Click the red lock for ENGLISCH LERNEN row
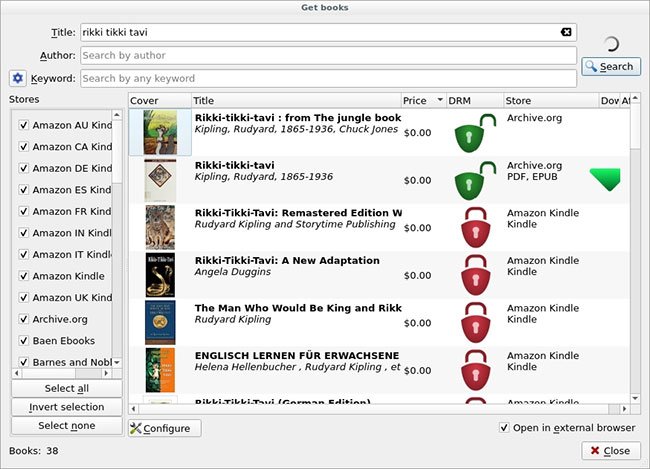Image resolution: width=650 pixels, height=469 pixels. pos(475,370)
